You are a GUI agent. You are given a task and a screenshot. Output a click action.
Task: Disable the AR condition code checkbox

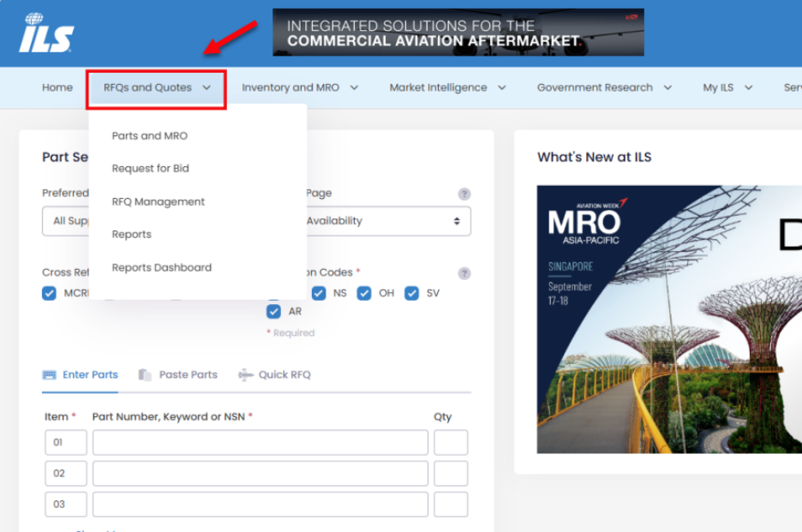[x=273, y=311]
